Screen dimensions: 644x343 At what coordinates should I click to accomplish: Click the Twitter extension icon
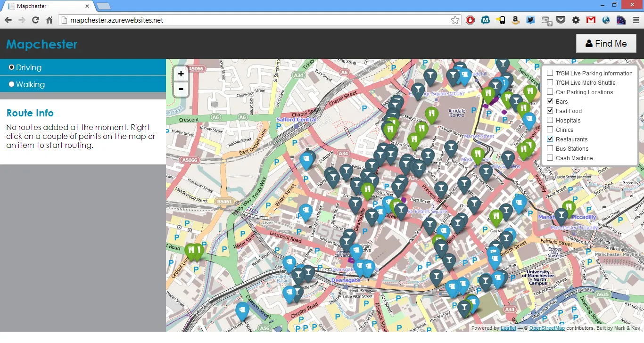(530, 20)
